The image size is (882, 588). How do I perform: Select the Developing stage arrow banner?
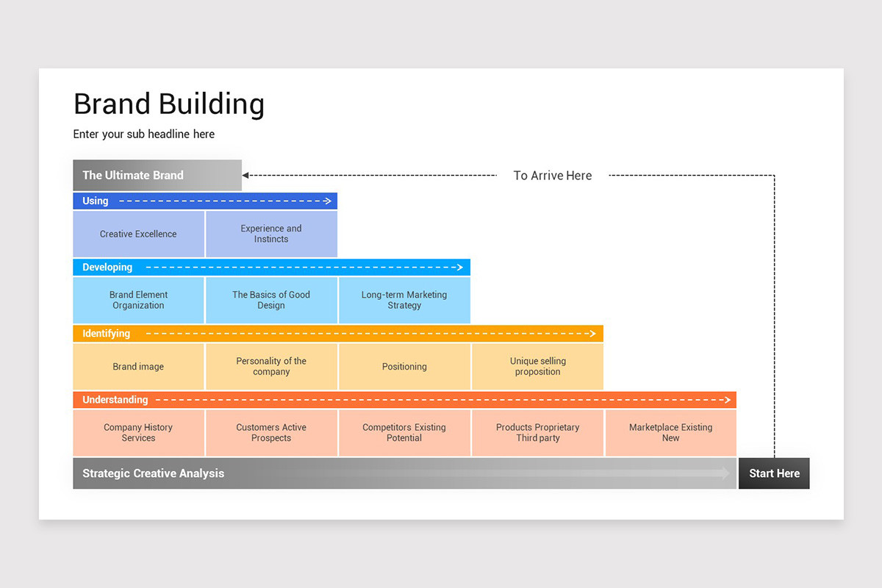point(272,267)
